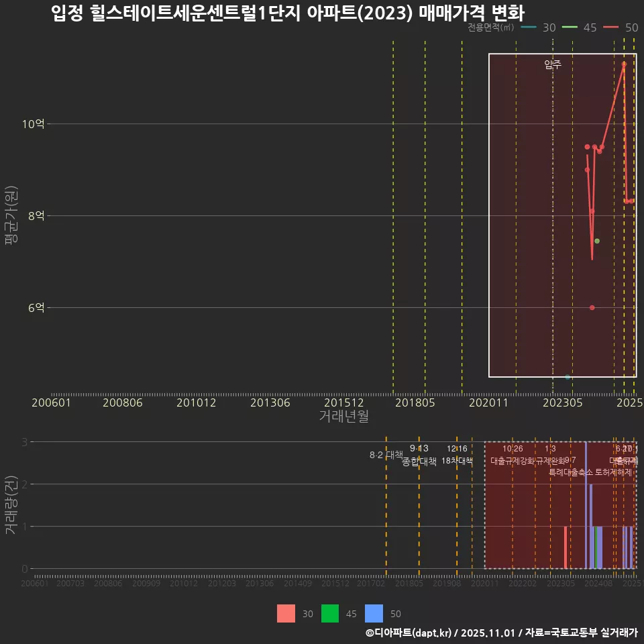Click the teal 30㎡ data point near chart bottom
The image size is (644, 644).
pyautogui.click(x=568, y=377)
